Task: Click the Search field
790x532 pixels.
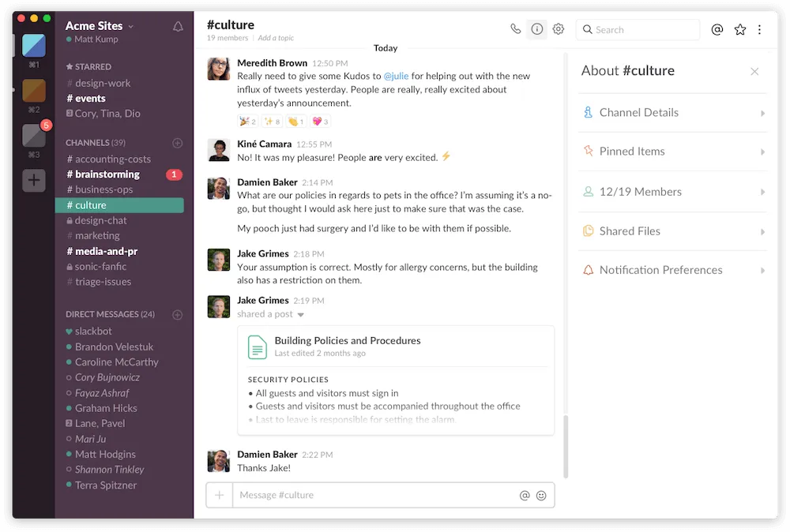Action: (638, 30)
